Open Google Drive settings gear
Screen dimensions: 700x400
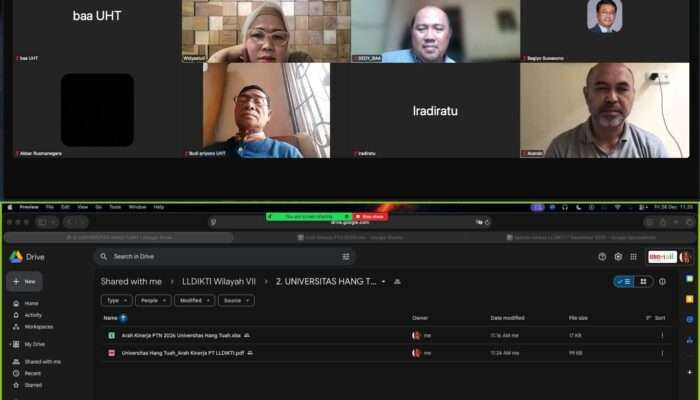pos(617,257)
